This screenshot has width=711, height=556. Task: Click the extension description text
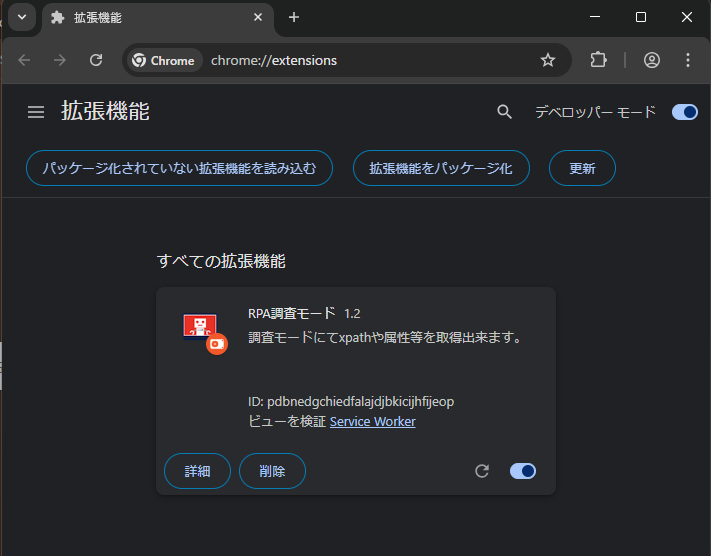coord(386,338)
